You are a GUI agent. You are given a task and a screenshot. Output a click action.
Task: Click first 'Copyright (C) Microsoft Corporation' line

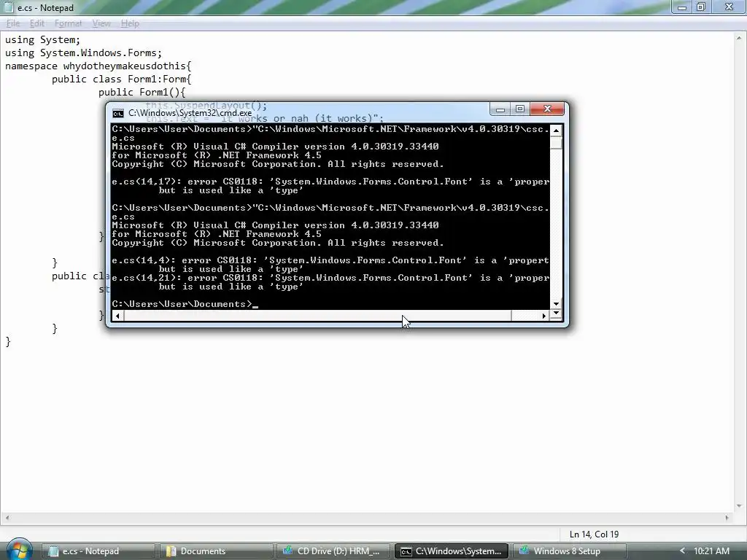(x=278, y=164)
